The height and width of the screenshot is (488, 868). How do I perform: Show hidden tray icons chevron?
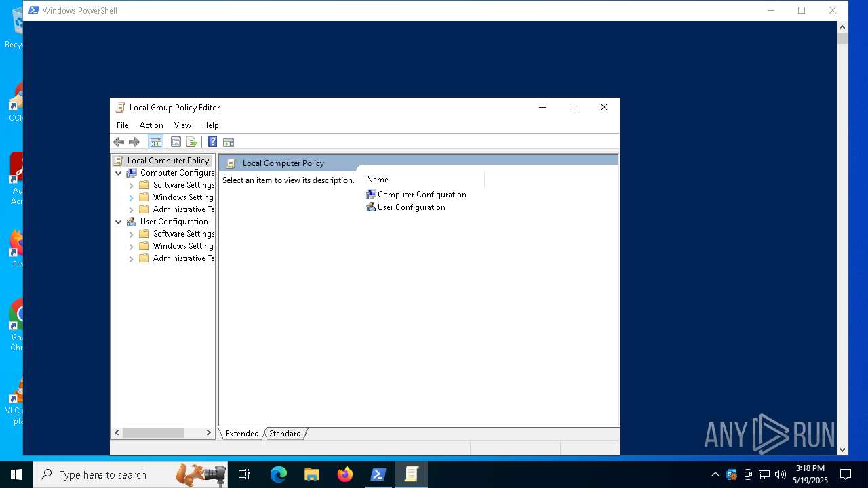point(715,474)
